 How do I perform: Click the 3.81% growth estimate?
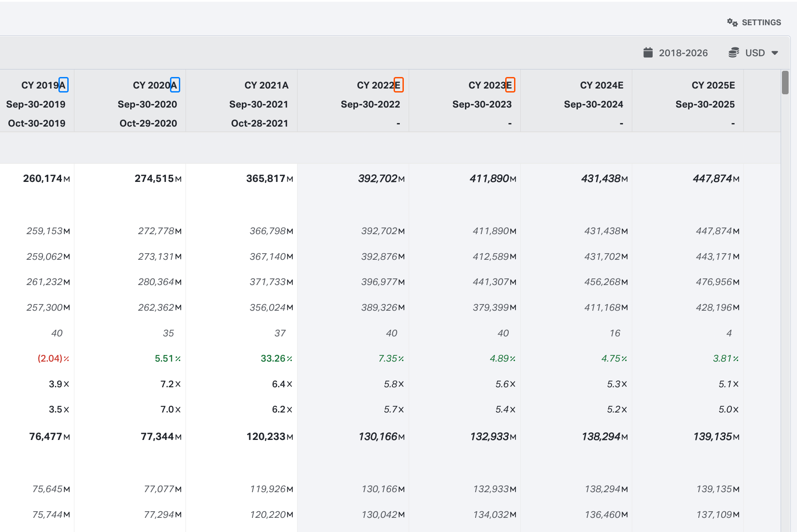click(x=726, y=359)
